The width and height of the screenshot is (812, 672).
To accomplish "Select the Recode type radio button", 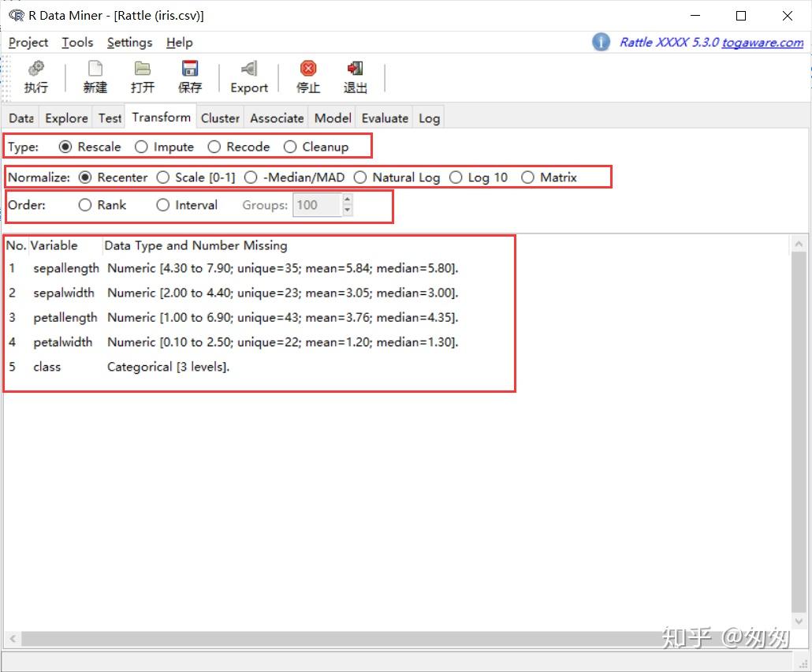I will (x=214, y=147).
